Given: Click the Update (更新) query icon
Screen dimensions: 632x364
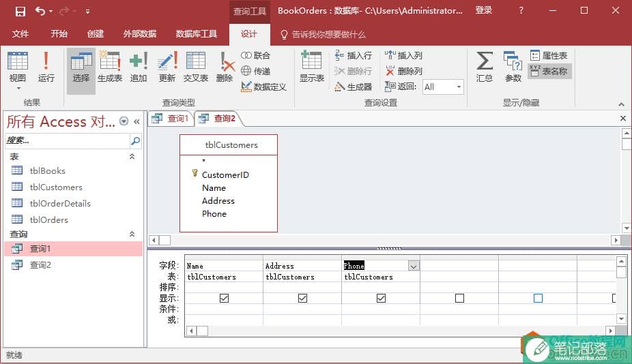Looking at the screenshot, I should tap(167, 66).
